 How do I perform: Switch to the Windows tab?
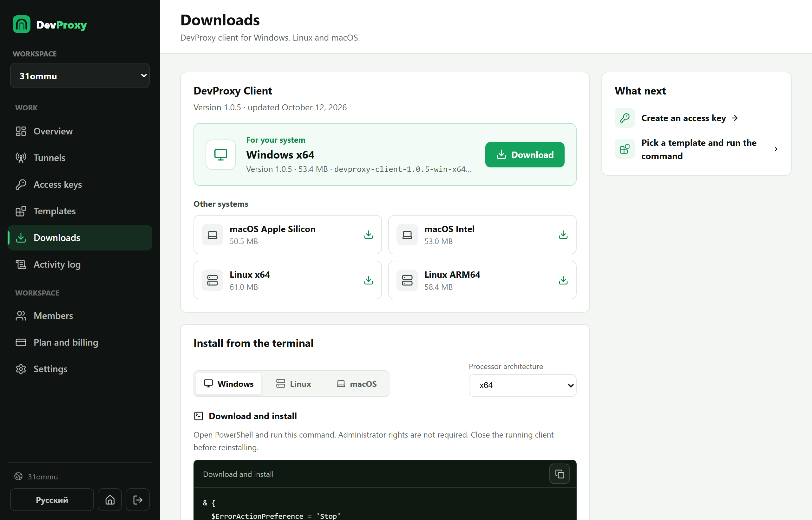coord(229,384)
